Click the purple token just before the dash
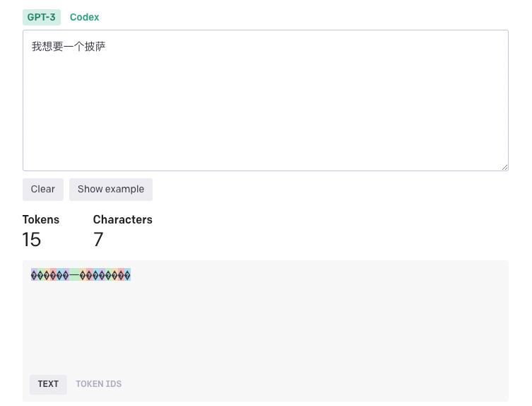This screenshot has height=406, width=532. pyautogui.click(x=66, y=274)
